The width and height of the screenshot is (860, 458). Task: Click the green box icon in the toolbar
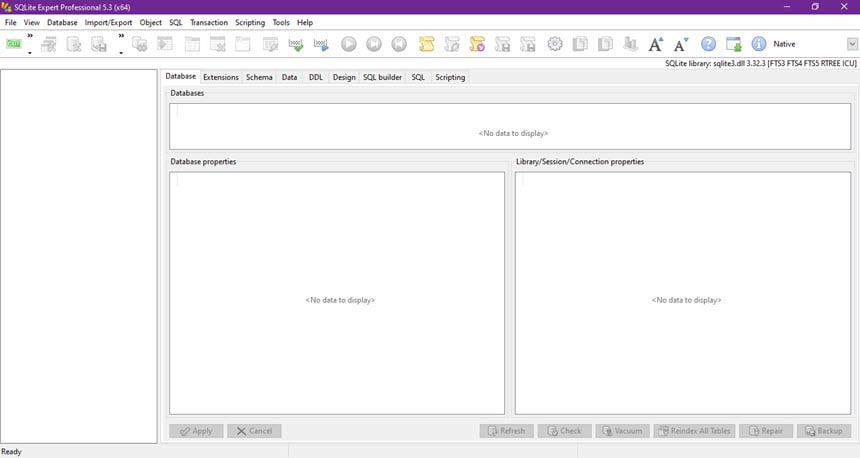pos(14,44)
